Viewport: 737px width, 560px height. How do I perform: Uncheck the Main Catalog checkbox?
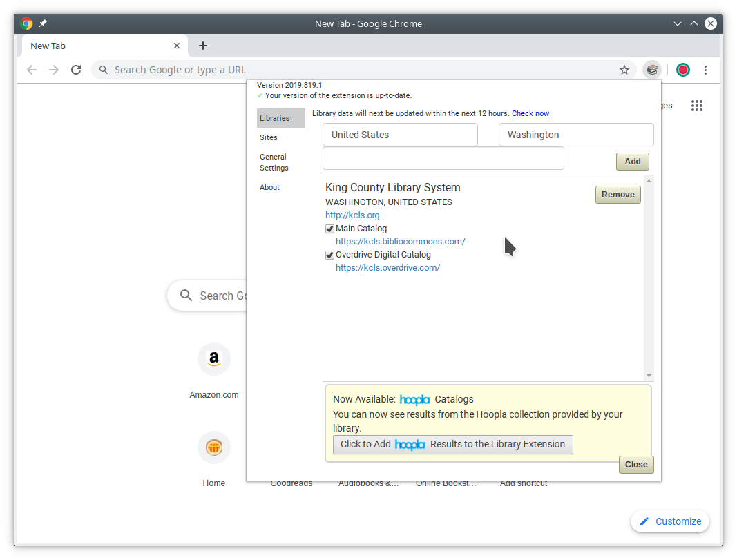tap(329, 229)
